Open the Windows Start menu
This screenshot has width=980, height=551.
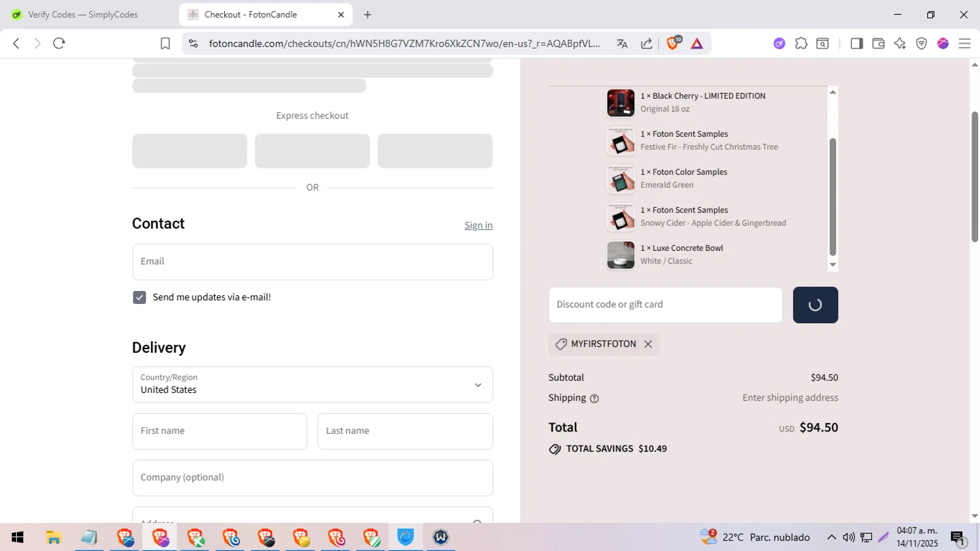click(x=18, y=537)
